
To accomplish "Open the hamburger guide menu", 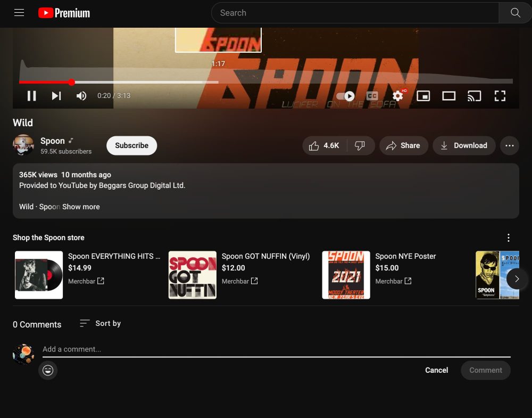I will (19, 13).
